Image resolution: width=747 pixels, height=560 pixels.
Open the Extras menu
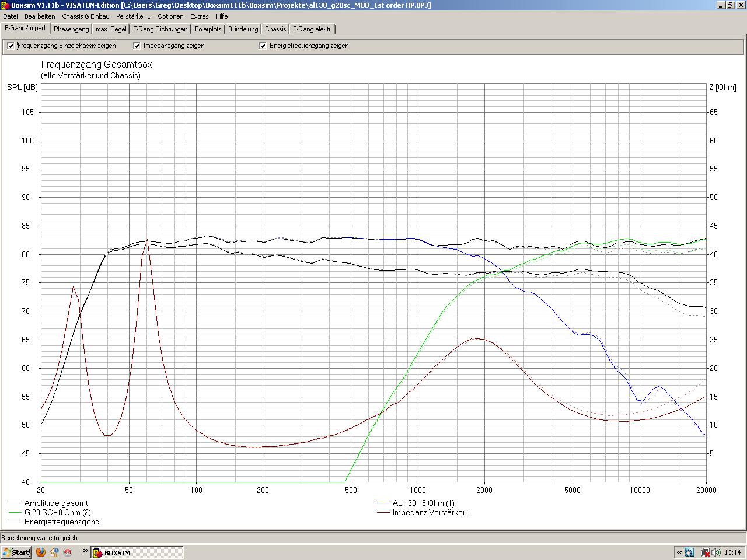200,16
